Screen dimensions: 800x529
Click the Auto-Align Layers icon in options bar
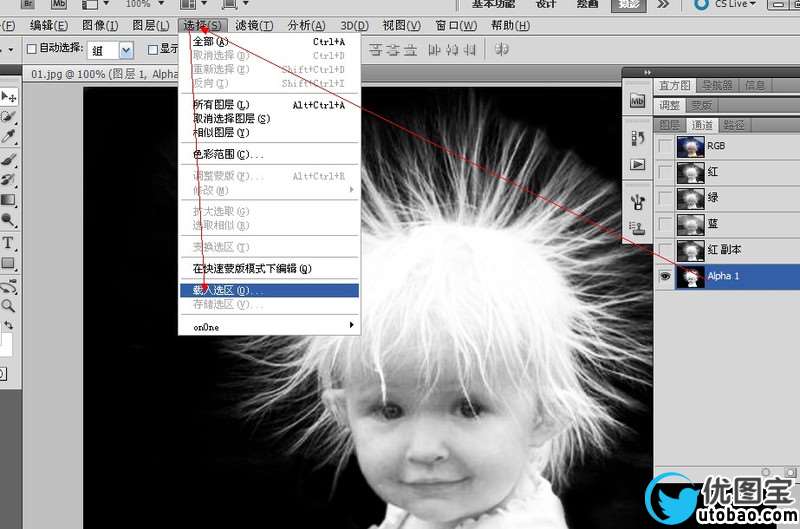point(502,49)
